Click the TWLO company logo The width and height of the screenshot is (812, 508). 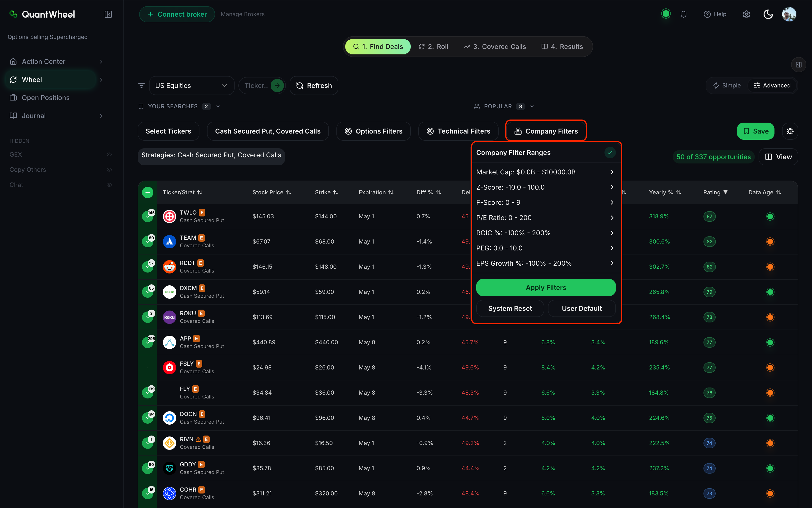(170, 216)
